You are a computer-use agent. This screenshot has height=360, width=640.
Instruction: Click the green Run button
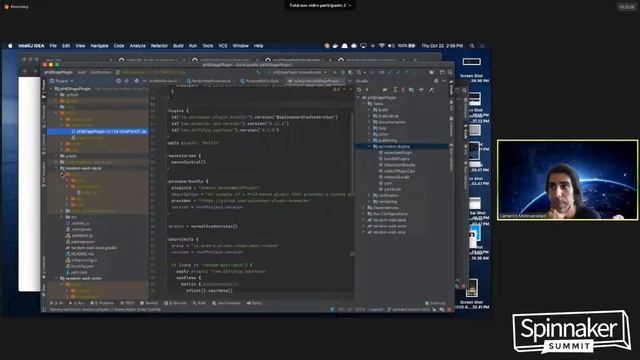(x=335, y=72)
